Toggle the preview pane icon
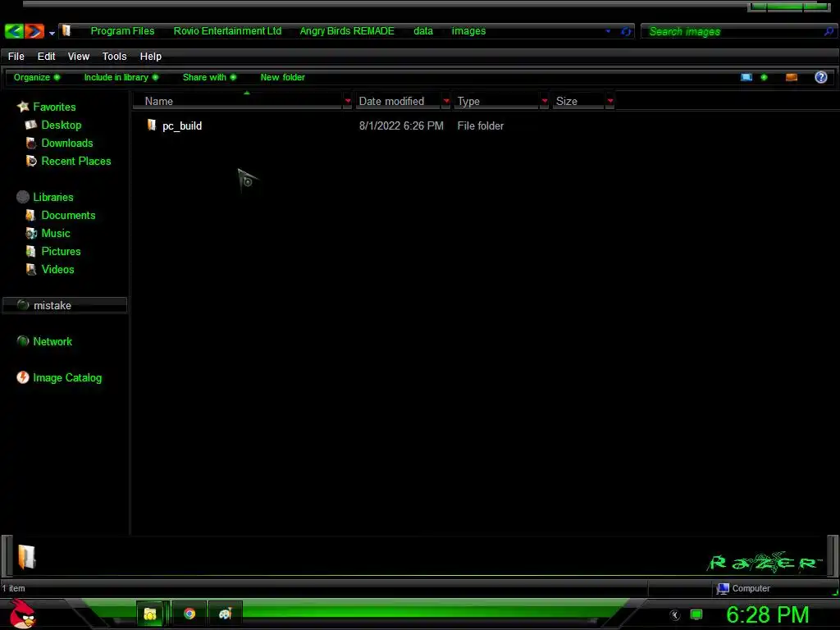The height and width of the screenshot is (630, 840). pyautogui.click(x=792, y=77)
